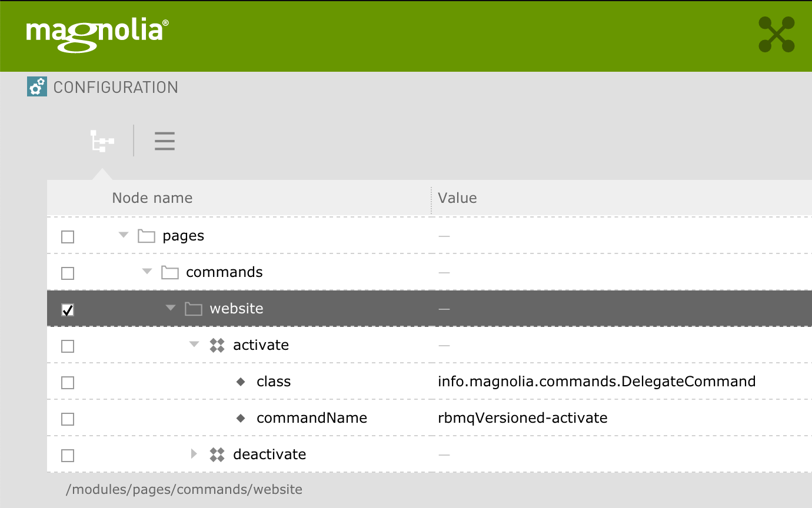Click the CONFIGURATION app title
The image size is (812, 508).
(116, 88)
